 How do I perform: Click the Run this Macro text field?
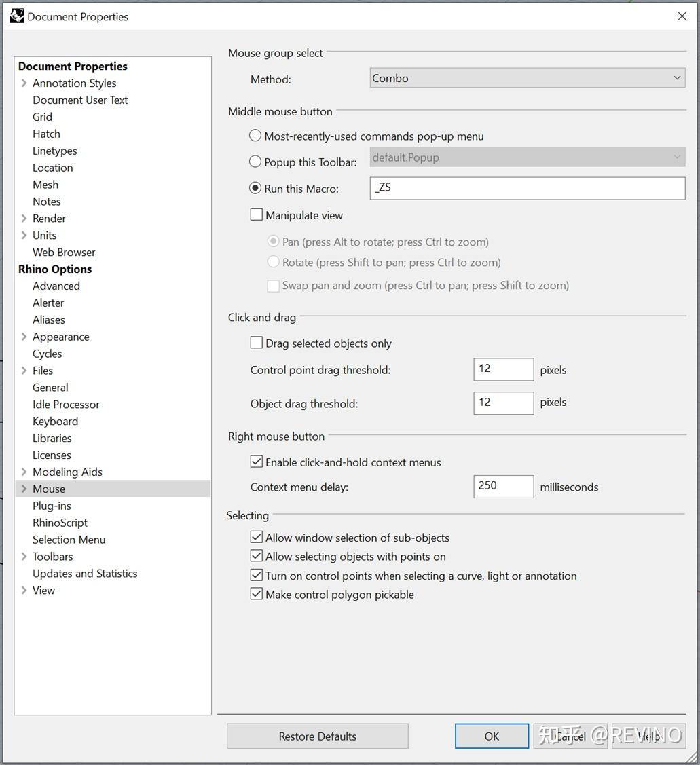coord(527,188)
